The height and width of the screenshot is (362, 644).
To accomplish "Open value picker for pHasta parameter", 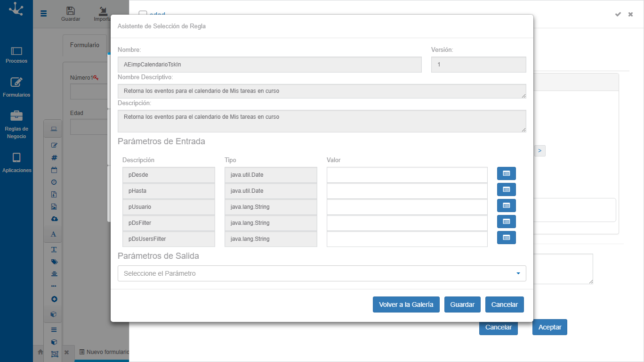I will click(x=507, y=189).
